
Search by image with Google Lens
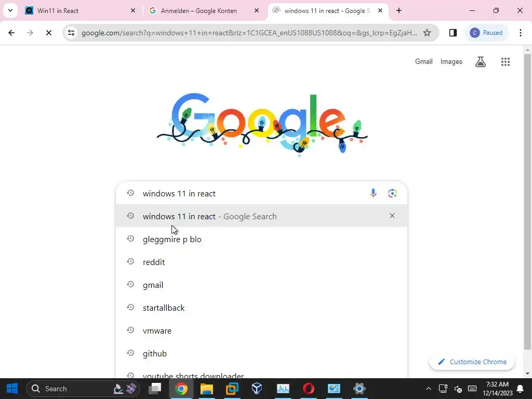point(392,193)
